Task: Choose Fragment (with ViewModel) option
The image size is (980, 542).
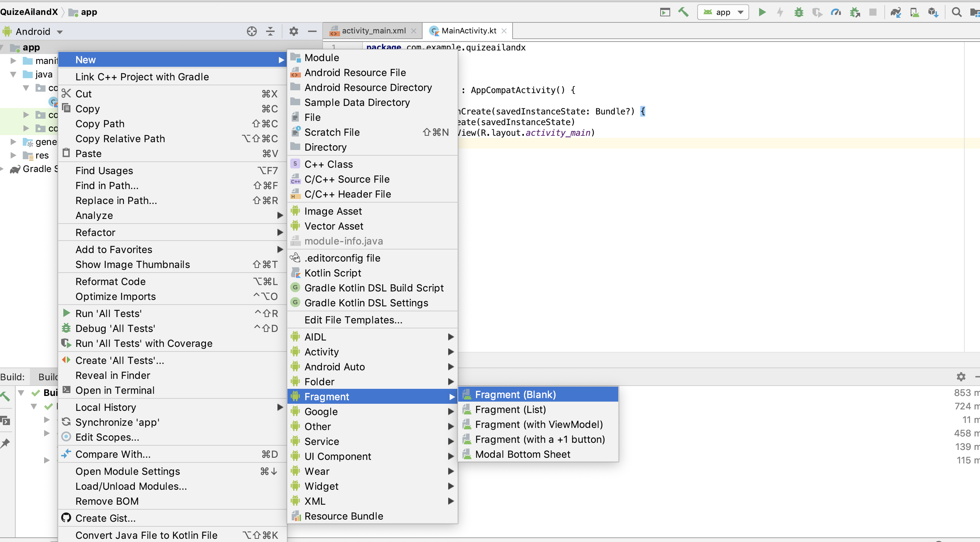Action: tap(538, 424)
